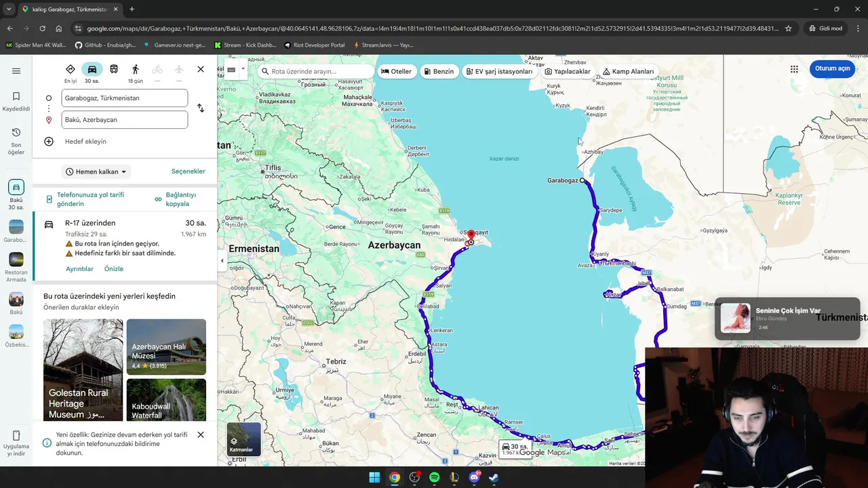Collapse the side panel arrow
This screenshot has width=868, height=488.
(222, 260)
